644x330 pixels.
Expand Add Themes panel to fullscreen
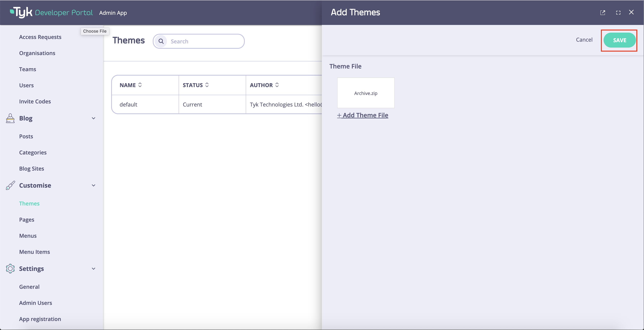click(618, 12)
